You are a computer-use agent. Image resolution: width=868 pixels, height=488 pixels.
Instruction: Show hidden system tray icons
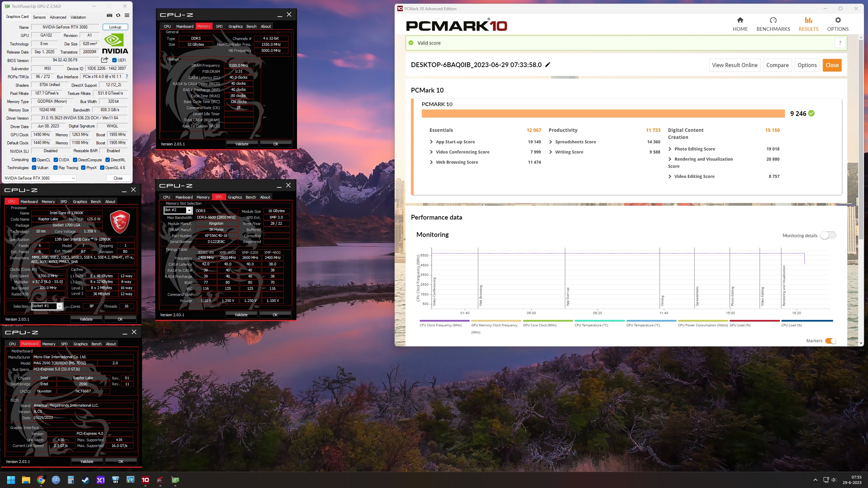pyautogui.click(x=815, y=480)
